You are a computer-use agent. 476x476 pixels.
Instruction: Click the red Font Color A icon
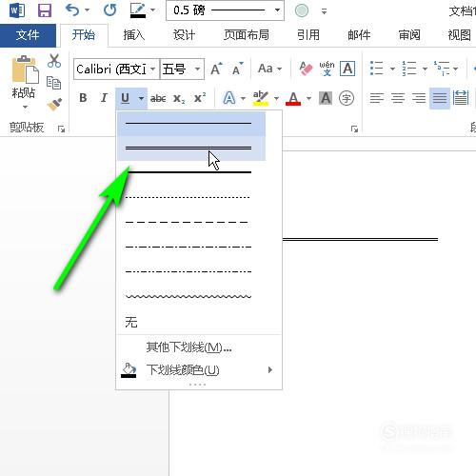point(293,98)
